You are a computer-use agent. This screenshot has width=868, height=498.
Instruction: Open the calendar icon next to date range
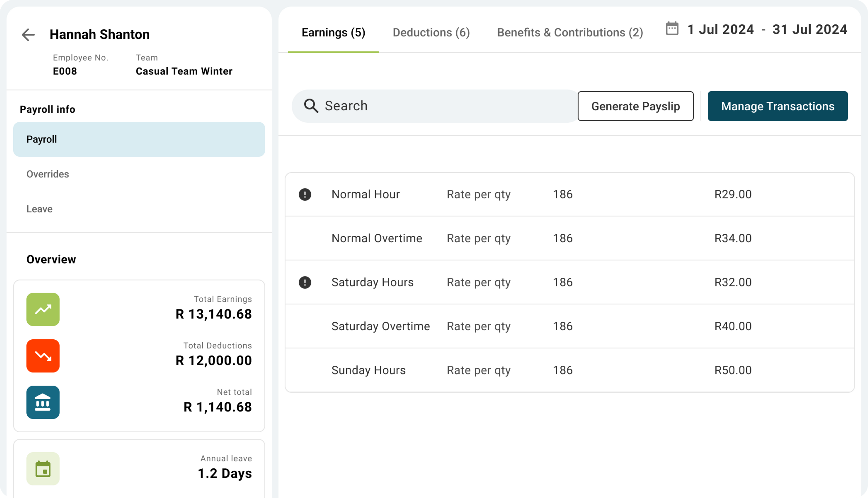coord(672,29)
